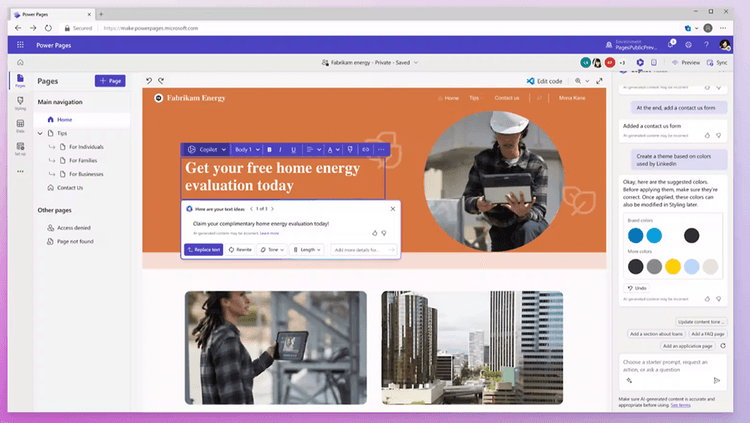Open the text toolbar more options ellipsis

[x=381, y=150]
